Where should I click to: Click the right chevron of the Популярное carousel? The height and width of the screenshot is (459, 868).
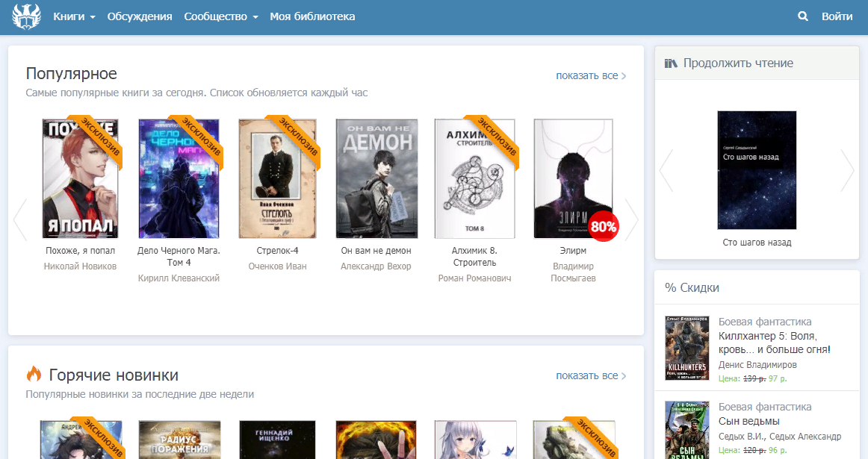click(631, 219)
